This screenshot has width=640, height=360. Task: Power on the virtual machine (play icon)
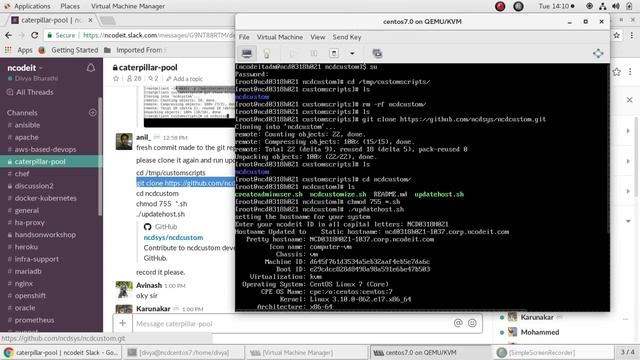293,53
